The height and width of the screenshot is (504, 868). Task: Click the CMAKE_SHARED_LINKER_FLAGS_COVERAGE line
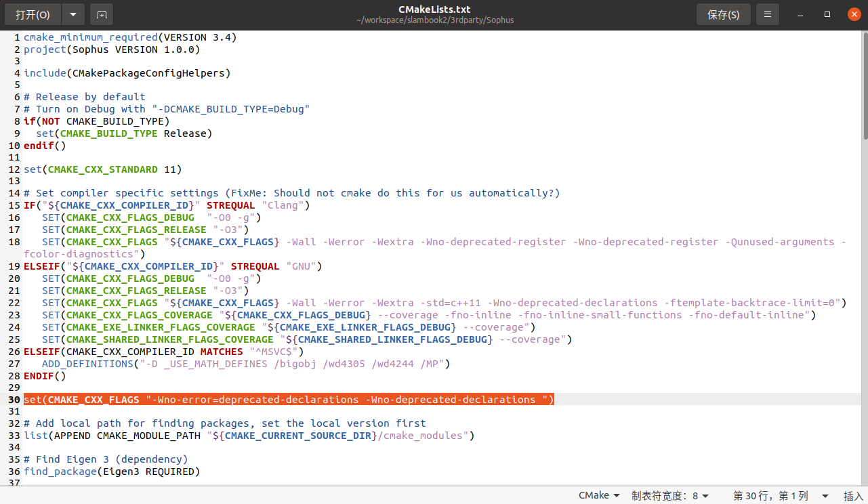tap(307, 339)
